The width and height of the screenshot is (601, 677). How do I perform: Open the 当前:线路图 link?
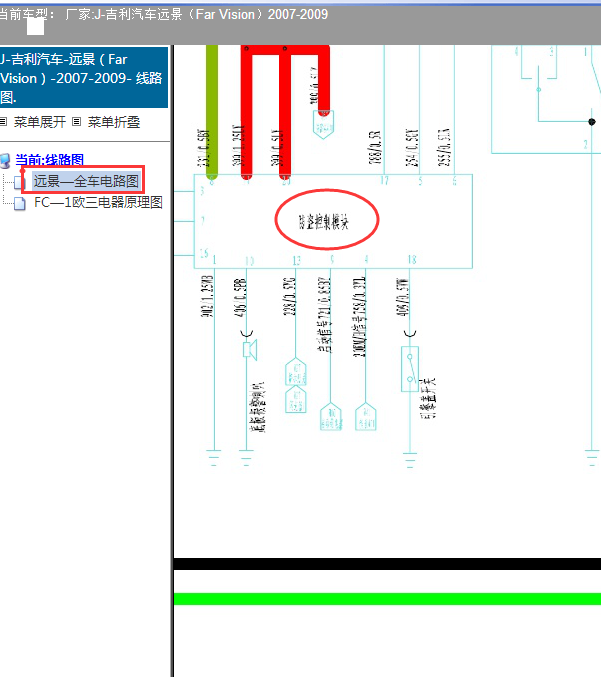click(x=50, y=160)
